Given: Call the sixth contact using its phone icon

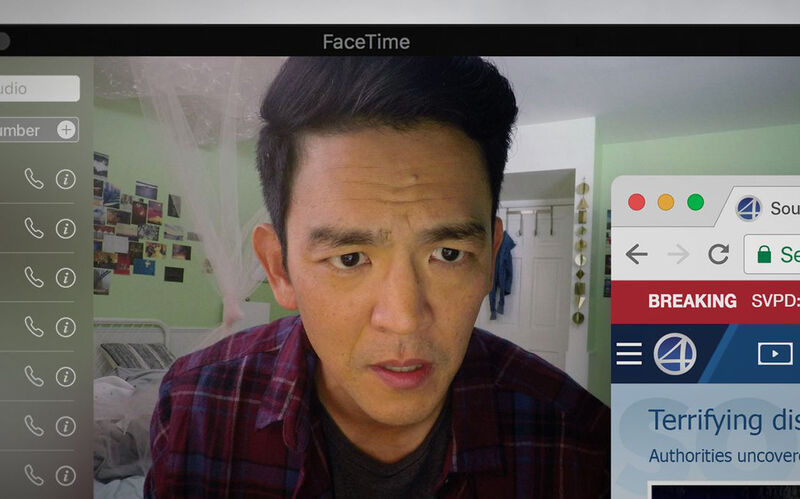Looking at the screenshot, I should (34, 426).
